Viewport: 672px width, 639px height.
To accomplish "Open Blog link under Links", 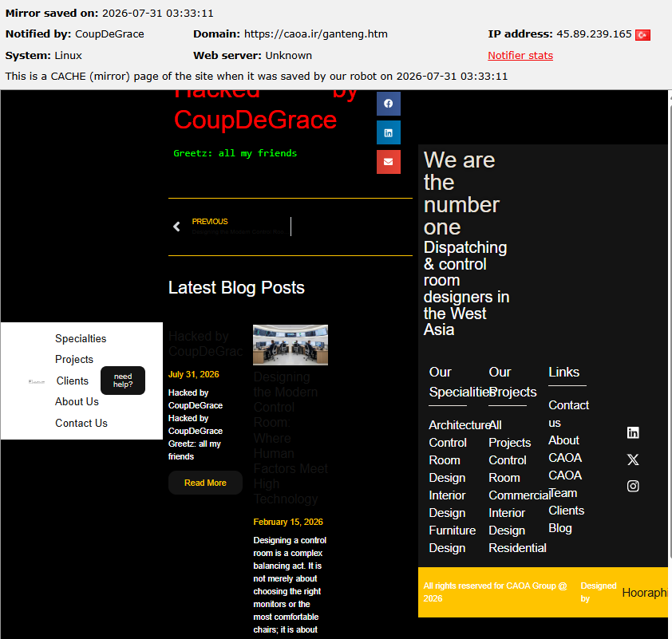I will 560,528.
